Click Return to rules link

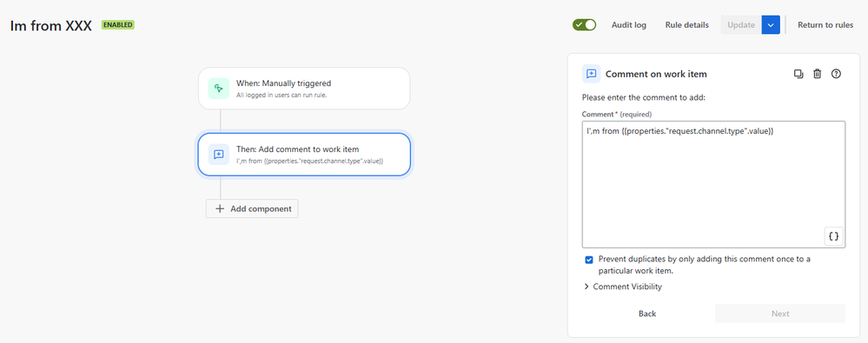click(x=825, y=25)
